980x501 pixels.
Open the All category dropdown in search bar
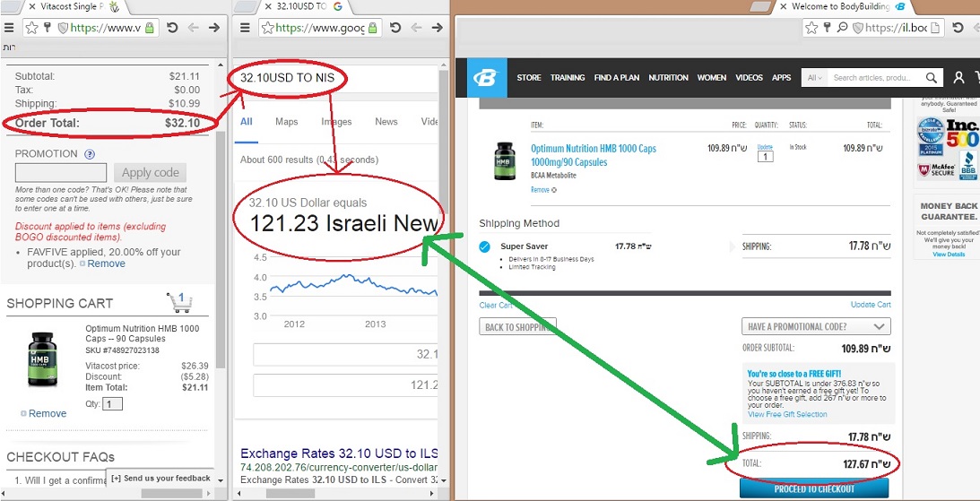pos(814,78)
